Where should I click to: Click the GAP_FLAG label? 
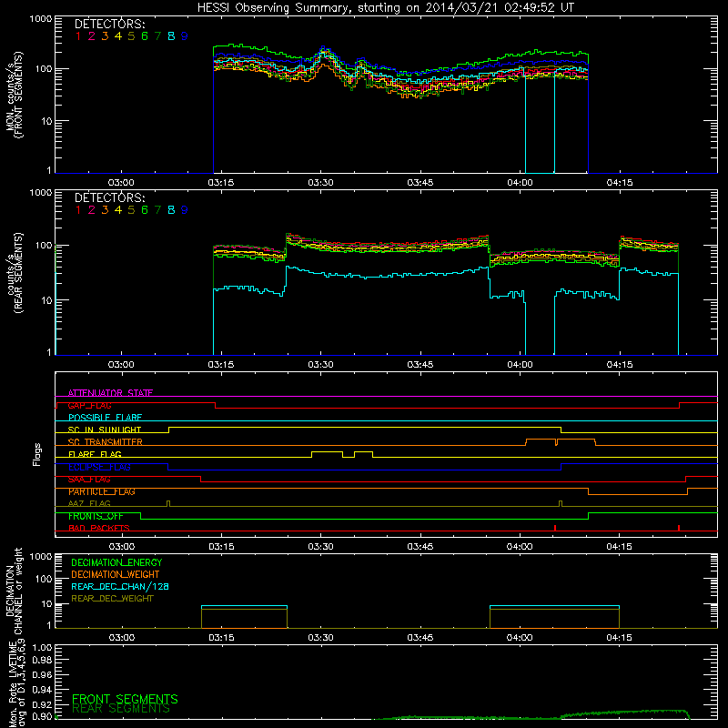click(89, 405)
